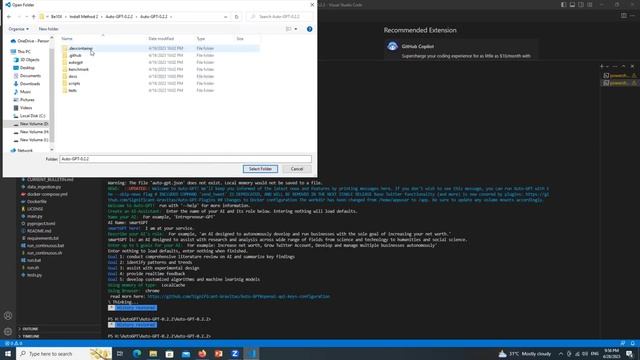
Task: Open VS Code Manage gear icon
Action: point(8,331)
